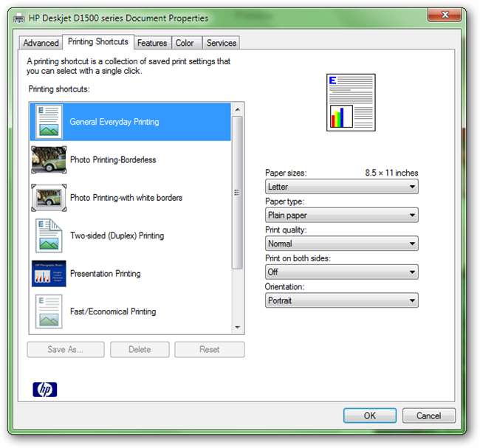This screenshot has height=448, width=480.
Task: Switch to the Advanced tab
Action: 41,43
